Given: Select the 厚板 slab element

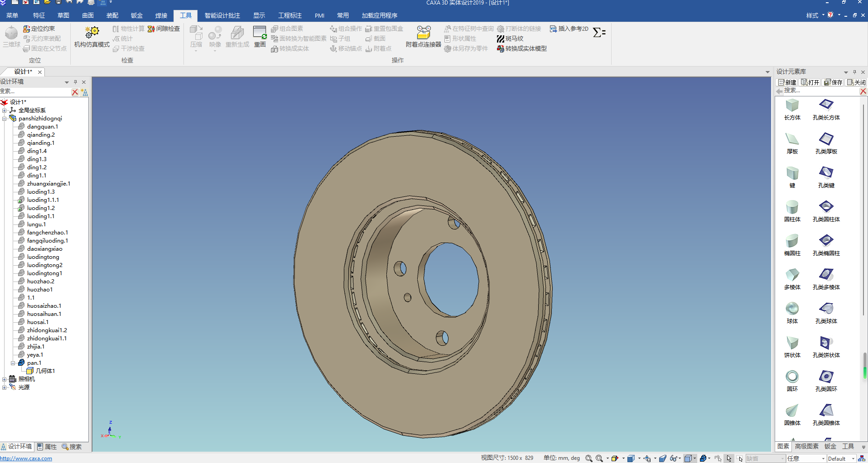Looking at the screenshot, I should click(x=792, y=143).
